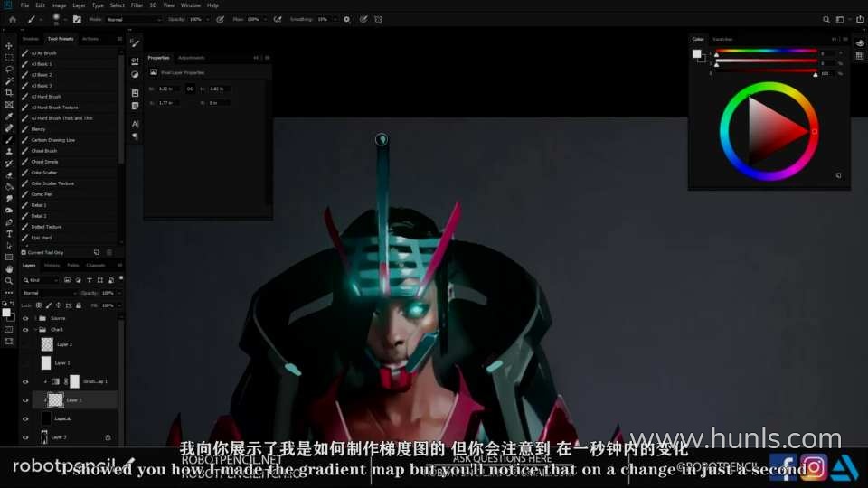Toggle visibility of the Source group
Image resolution: width=868 pixels, height=488 pixels.
25,319
